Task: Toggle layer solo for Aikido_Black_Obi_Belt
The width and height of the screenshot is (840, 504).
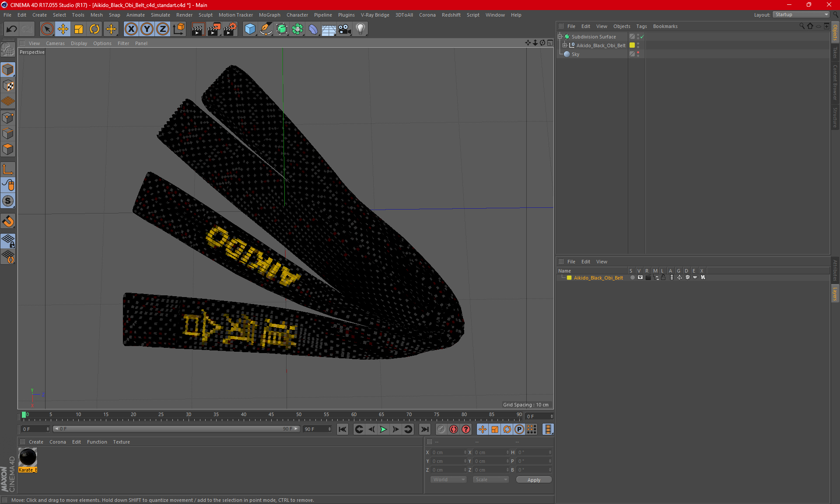Action: pos(632,277)
